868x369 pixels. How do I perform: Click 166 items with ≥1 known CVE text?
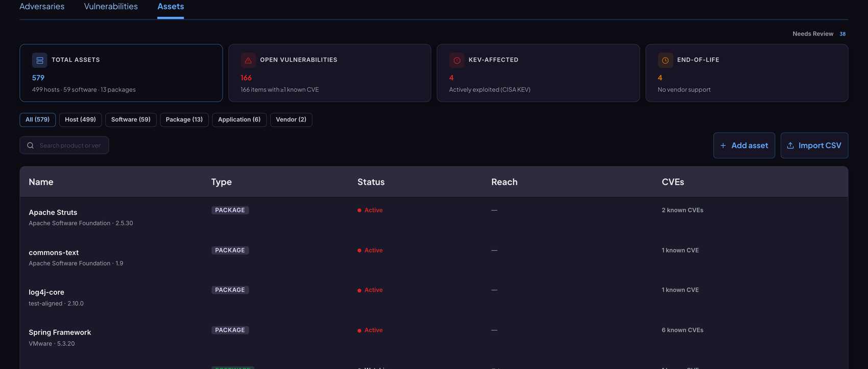tap(280, 89)
